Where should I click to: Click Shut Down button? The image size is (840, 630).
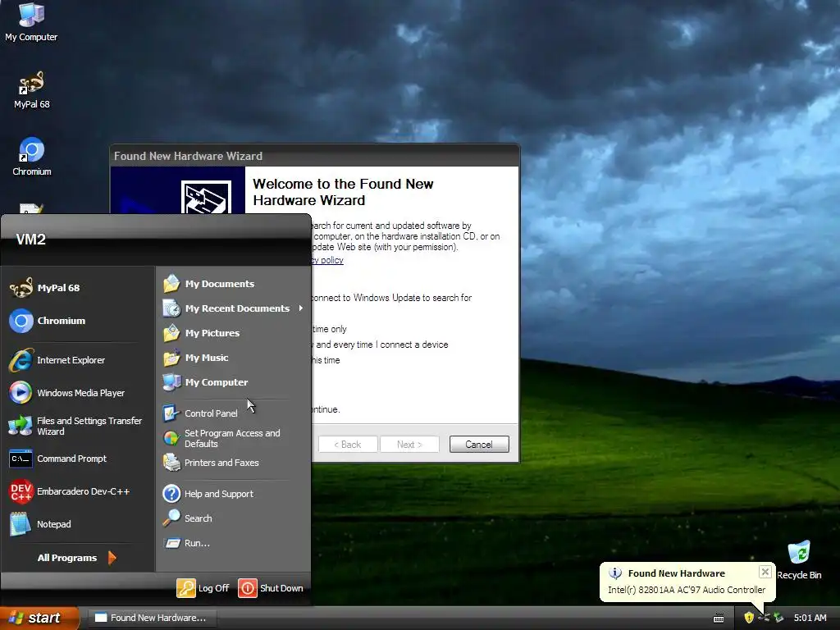click(271, 587)
